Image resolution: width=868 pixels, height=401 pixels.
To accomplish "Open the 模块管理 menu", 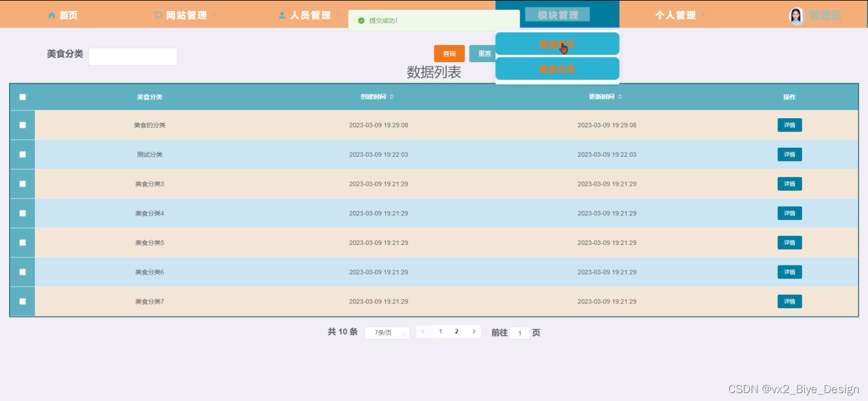I will coord(558,15).
